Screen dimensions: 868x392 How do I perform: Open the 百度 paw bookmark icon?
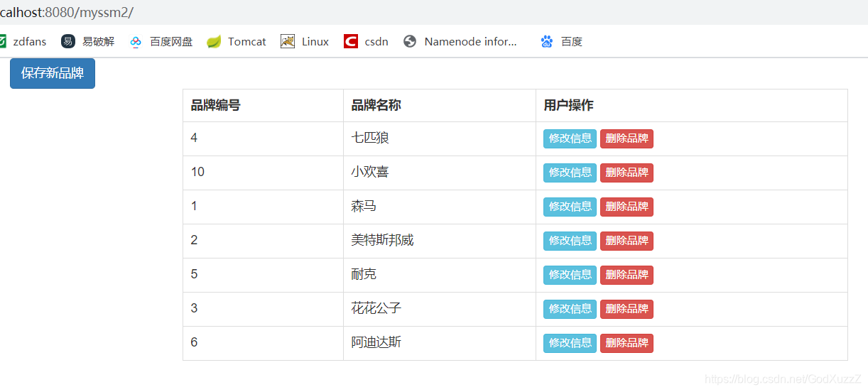click(546, 41)
